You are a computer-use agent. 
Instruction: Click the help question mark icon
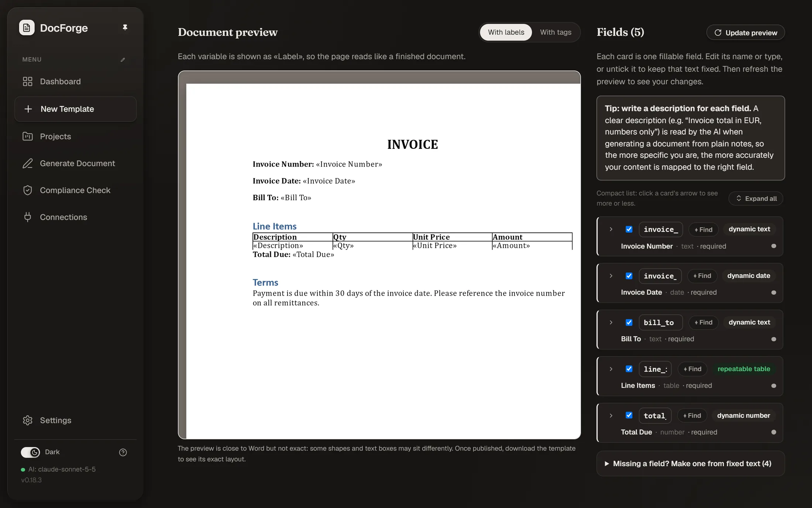(123, 452)
